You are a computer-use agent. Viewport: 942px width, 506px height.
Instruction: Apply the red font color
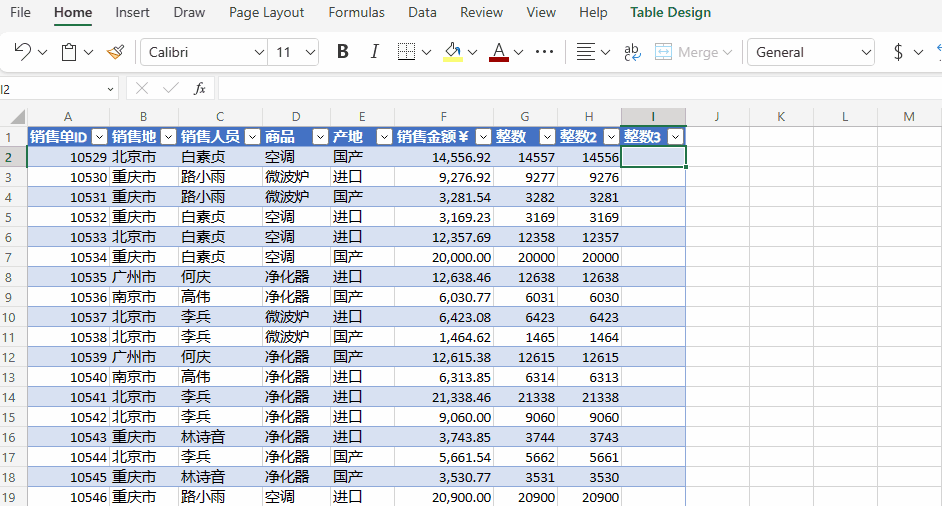[499, 52]
